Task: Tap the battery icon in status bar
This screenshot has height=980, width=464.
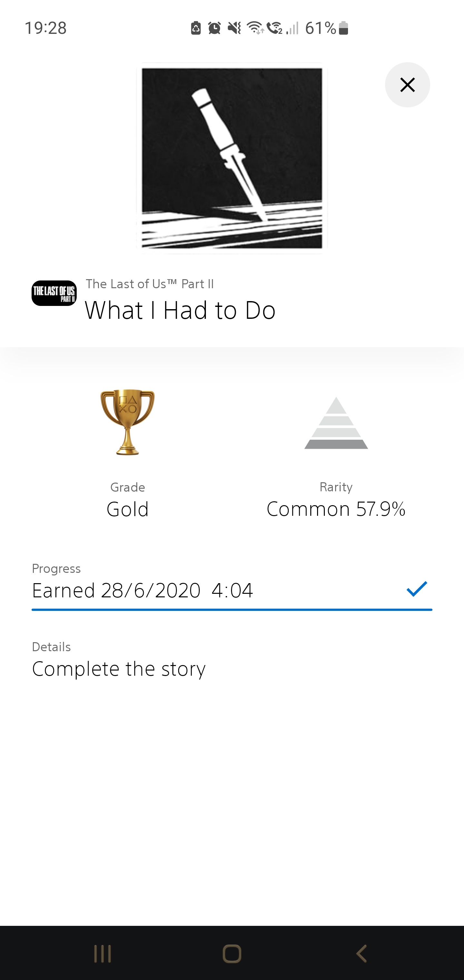Action: (x=343, y=28)
